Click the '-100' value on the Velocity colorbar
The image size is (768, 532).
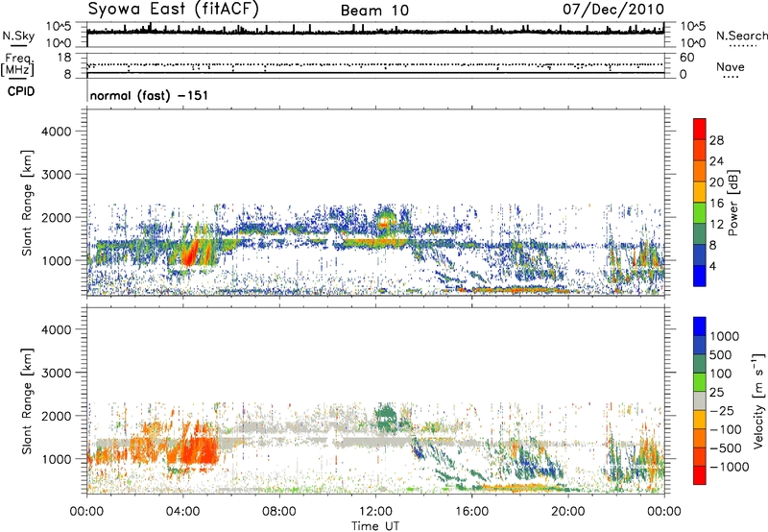click(726, 429)
